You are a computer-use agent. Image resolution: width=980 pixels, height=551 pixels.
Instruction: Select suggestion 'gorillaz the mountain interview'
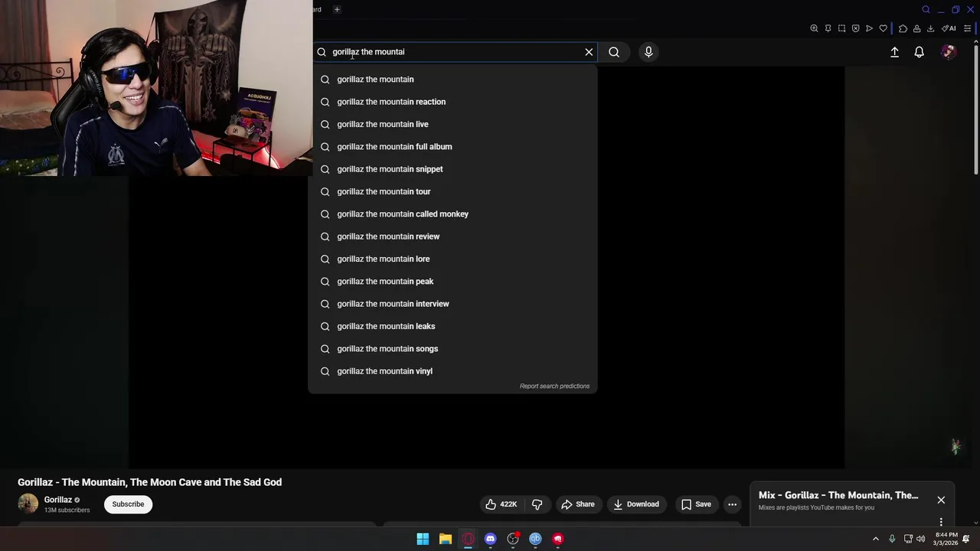tap(452, 304)
